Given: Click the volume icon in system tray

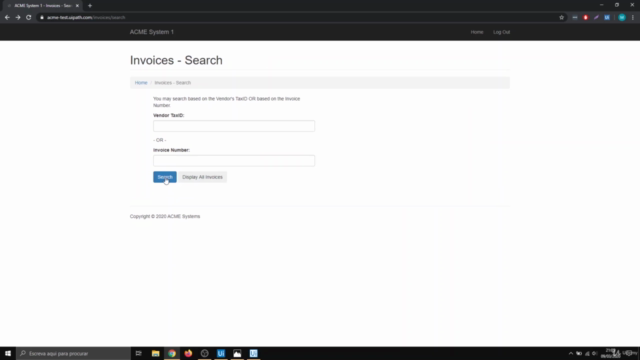Looking at the screenshot, I should (595, 353).
